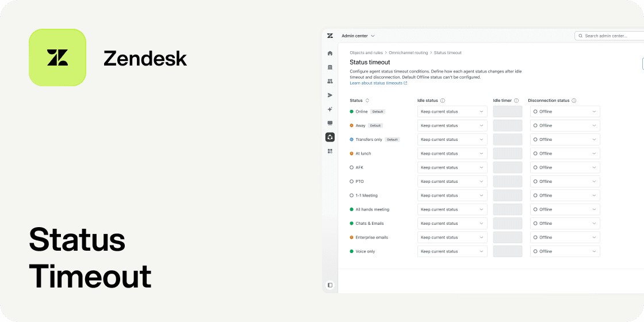644x322 pixels.
Task: Open Idle status dropdown for Voice only
Action: coord(452,251)
